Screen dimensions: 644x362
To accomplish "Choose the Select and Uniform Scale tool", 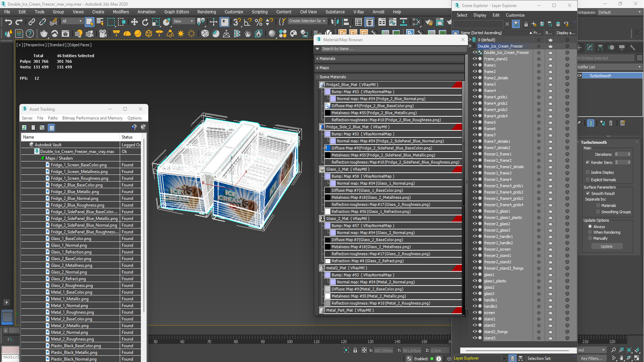I will tap(156, 22).
